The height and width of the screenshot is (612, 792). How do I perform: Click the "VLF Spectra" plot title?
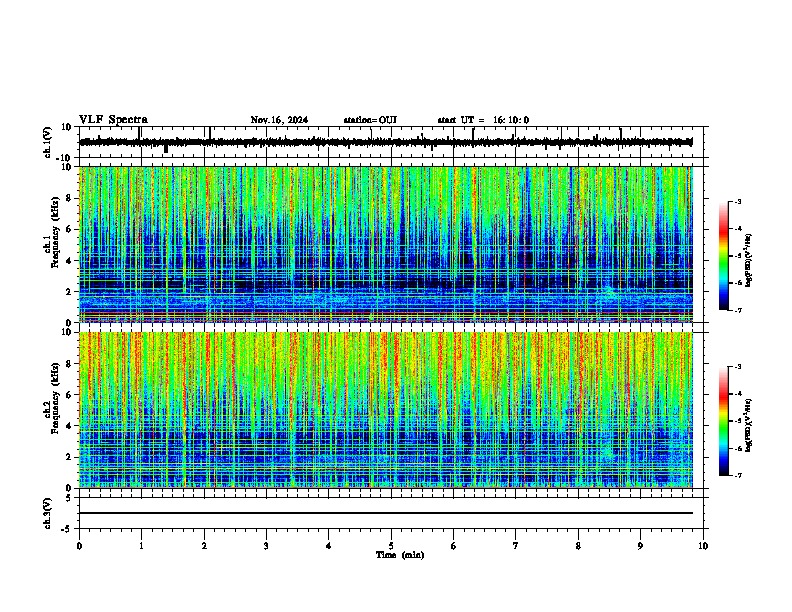[113, 120]
